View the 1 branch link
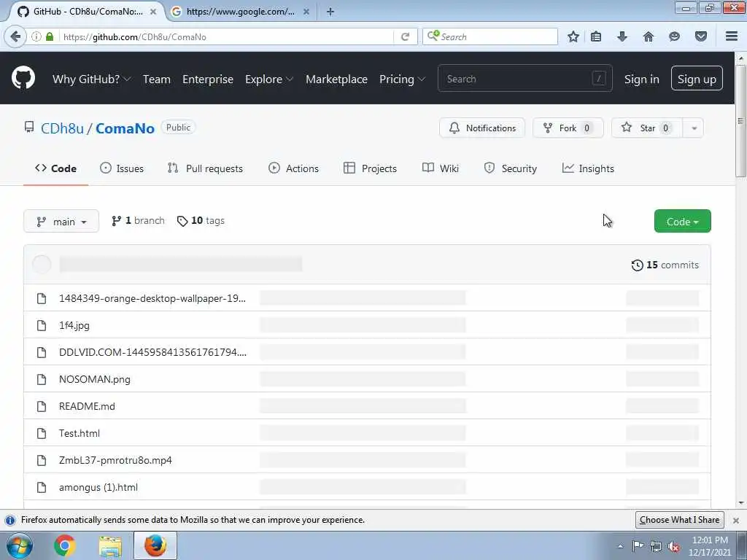 pyautogui.click(x=138, y=221)
